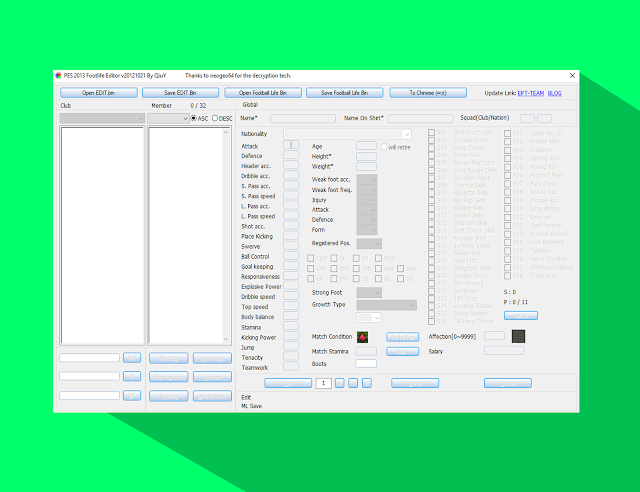Viewport: 640px width, 492px height.
Task: Click the page number field showing 1
Action: [323, 383]
